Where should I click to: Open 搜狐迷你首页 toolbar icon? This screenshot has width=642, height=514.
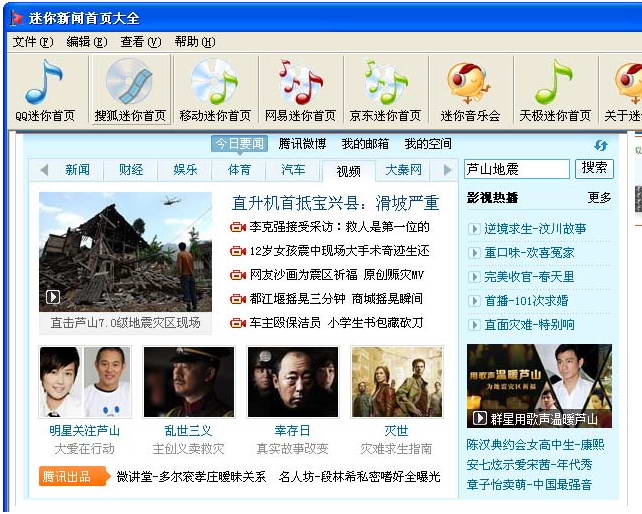(x=130, y=90)
